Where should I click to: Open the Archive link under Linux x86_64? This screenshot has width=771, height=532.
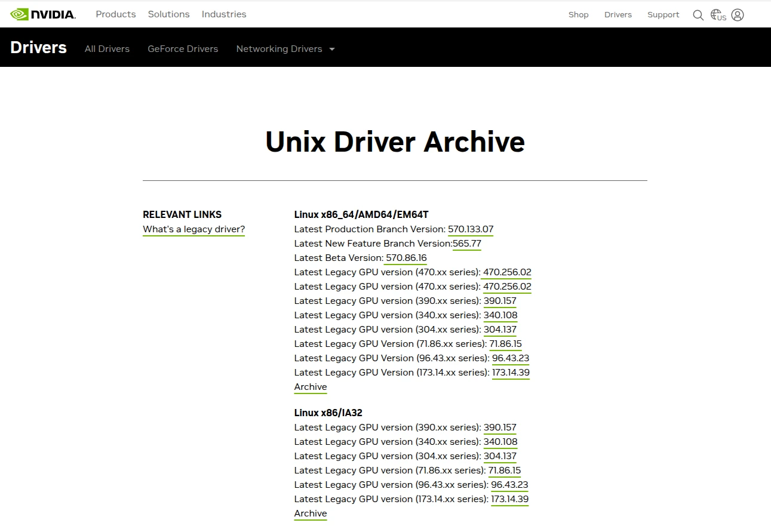pos(311,387)
